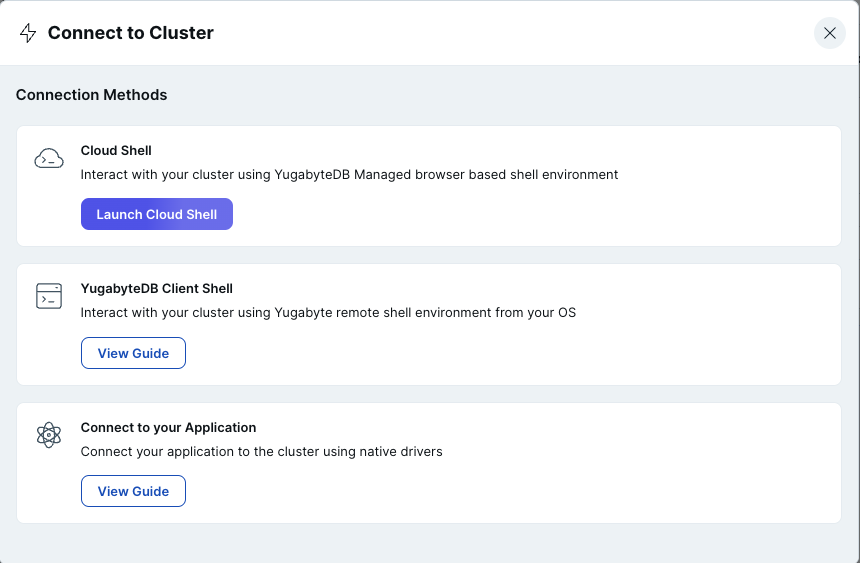
Task: Click the browser based shell environment description
Action: tap(349, 174)
